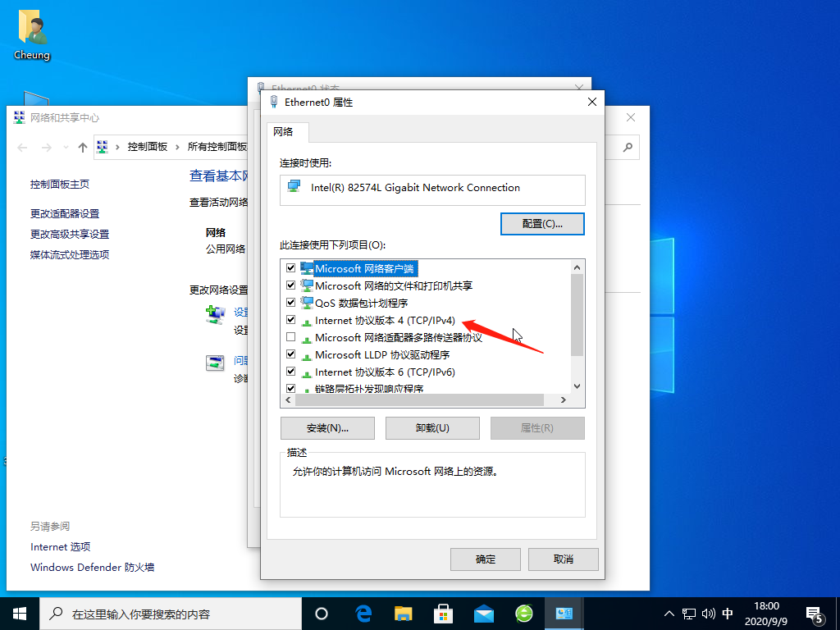840x630 pixels.
Task: Click the 配置(C)... button
Action: [542, 223]
